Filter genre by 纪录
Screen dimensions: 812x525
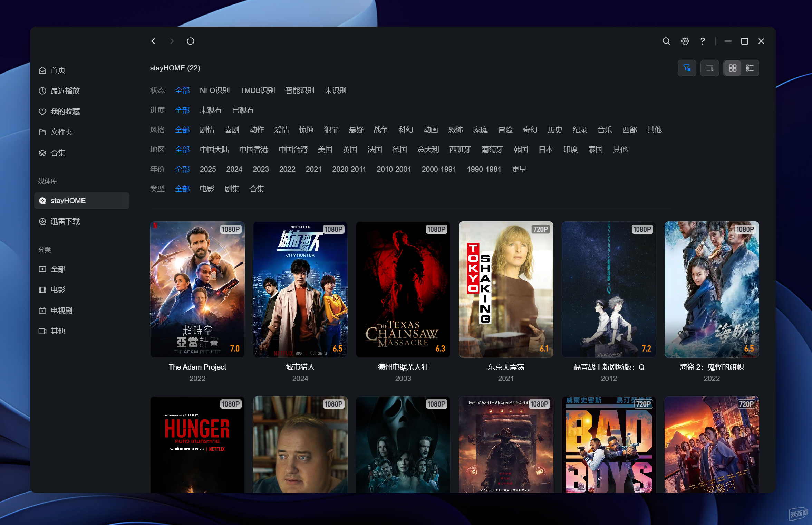pos(580,130)
